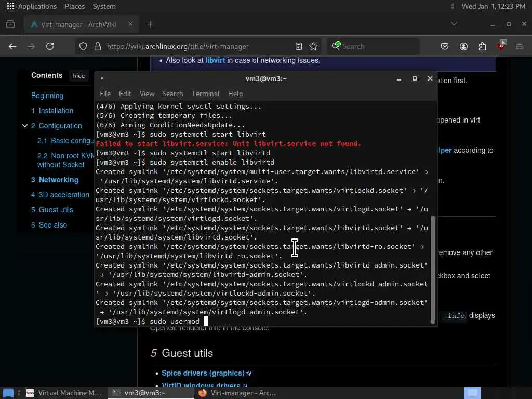Click the '5 Guest utils' heading
532x399 pixels.
click(182, 353)
